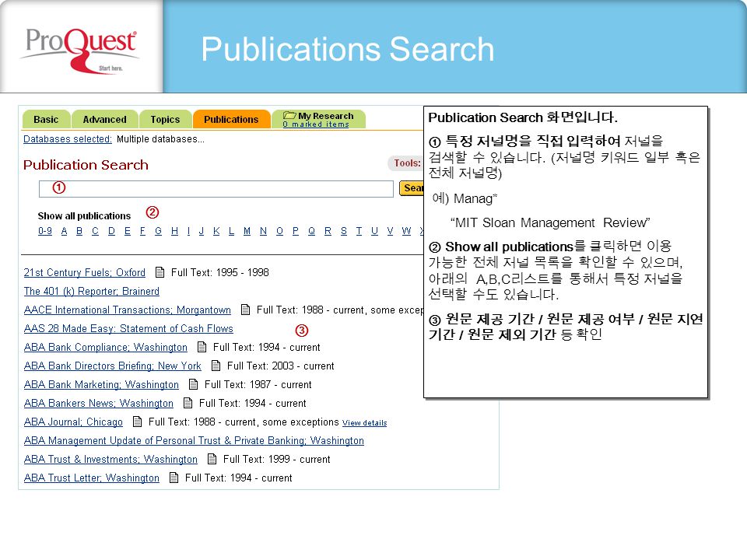Open ABA Bank Marketing; Washington
747x560 pixels.
tap(101, 384)
